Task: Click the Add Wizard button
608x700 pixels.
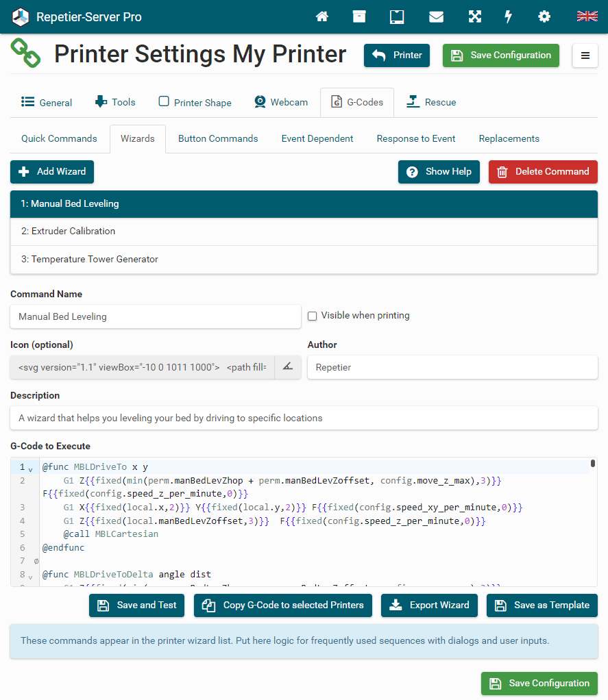Action: click(x=52, y=172)
